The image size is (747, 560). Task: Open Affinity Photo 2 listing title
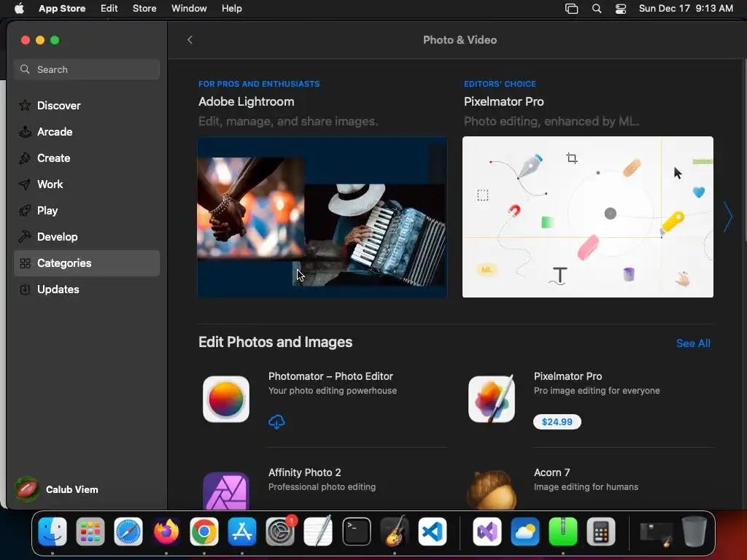click(304, 472)
